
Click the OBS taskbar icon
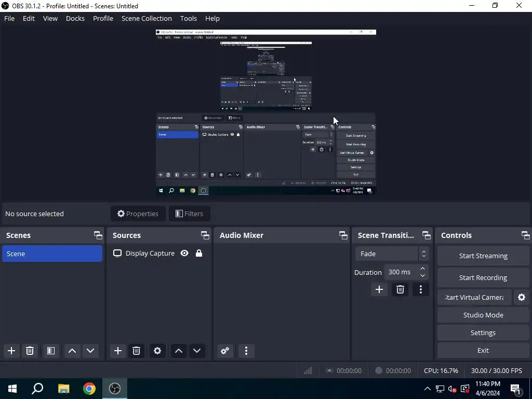tap(115, 389)
